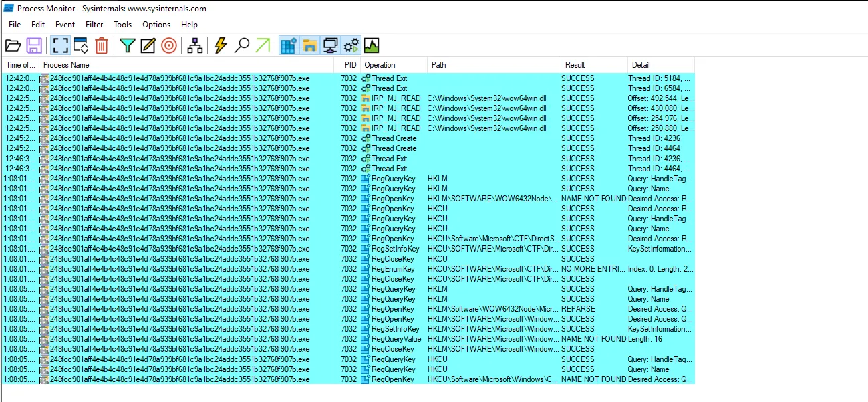The width and height of the screenshot is (868, 402).
Task: Toggle event capture in the toolbar
Action: [60, 45]
